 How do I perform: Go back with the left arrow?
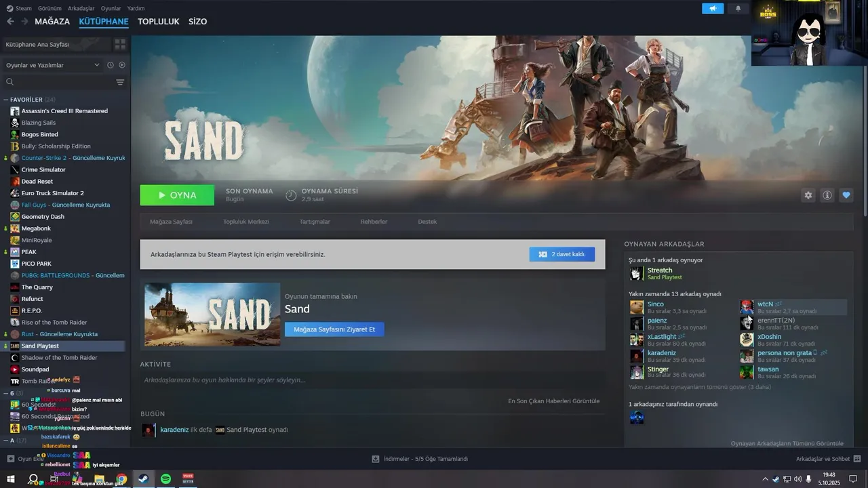(10, 22)
